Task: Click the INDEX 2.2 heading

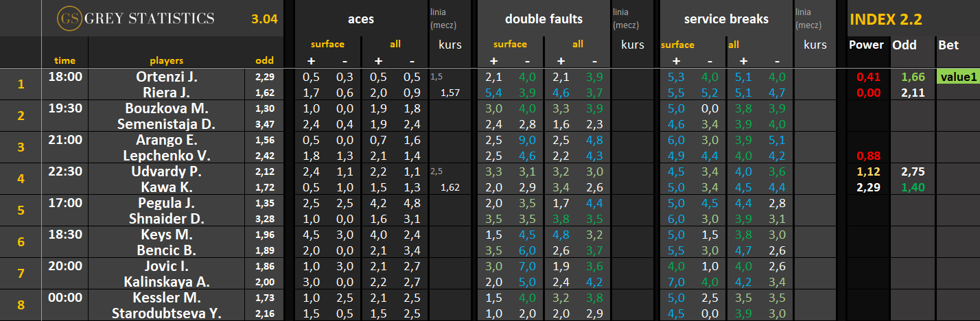Action: 885,19
